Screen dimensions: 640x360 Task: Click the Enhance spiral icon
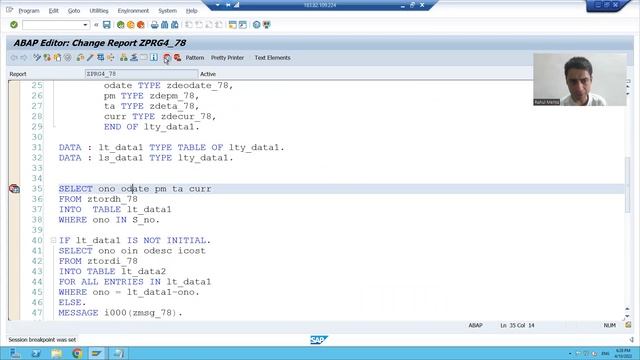68,58
